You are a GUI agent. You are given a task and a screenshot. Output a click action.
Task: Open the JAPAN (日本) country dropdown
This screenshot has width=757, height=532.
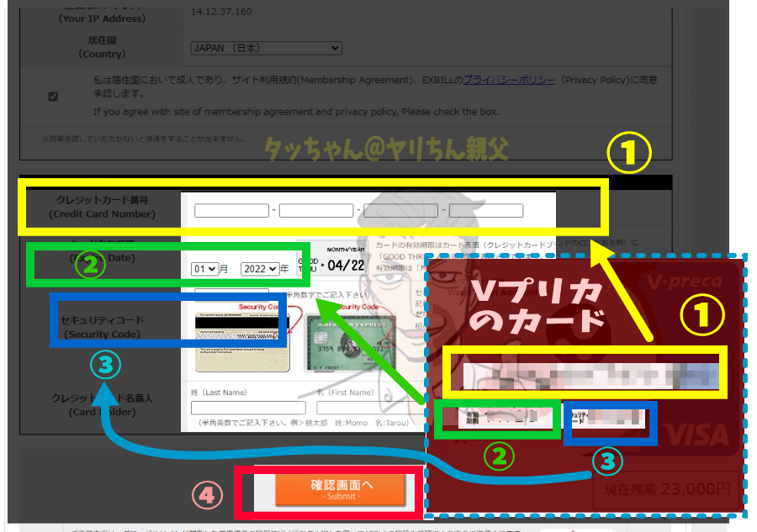pyautogui.click(x=266, y=48)
